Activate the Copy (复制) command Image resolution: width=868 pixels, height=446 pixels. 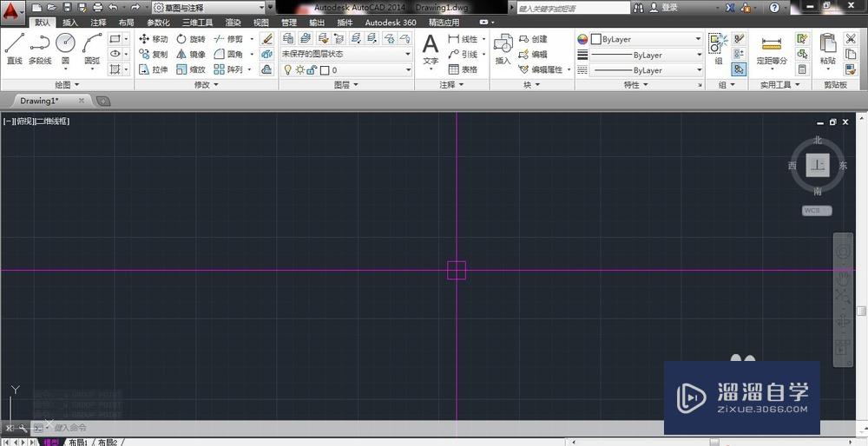tap(153, 54)
